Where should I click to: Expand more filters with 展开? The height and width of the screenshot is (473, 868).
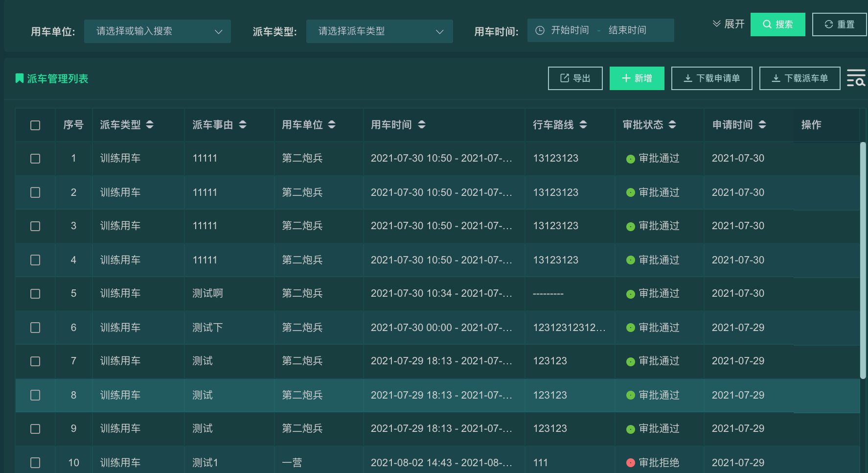729,24
